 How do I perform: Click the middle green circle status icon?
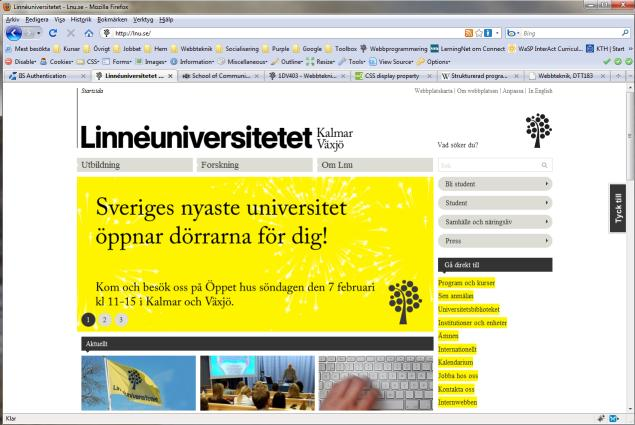pos(618,62)
